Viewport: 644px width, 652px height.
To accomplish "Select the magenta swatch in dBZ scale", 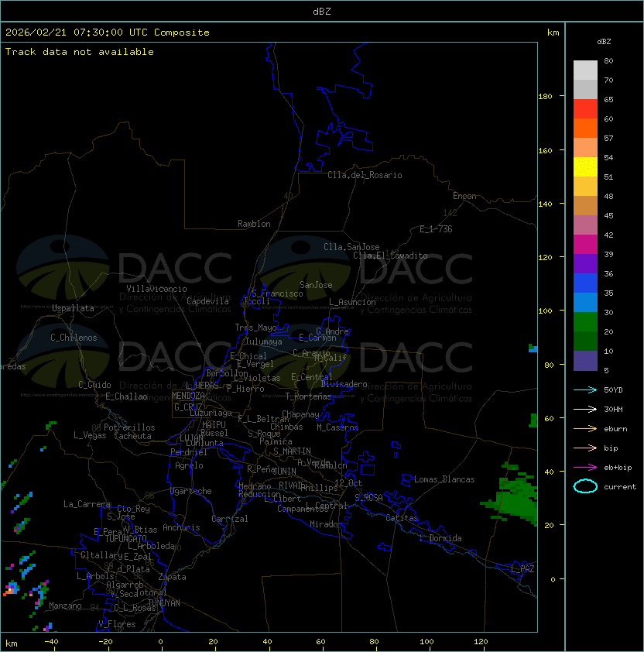I will [585, 244].
